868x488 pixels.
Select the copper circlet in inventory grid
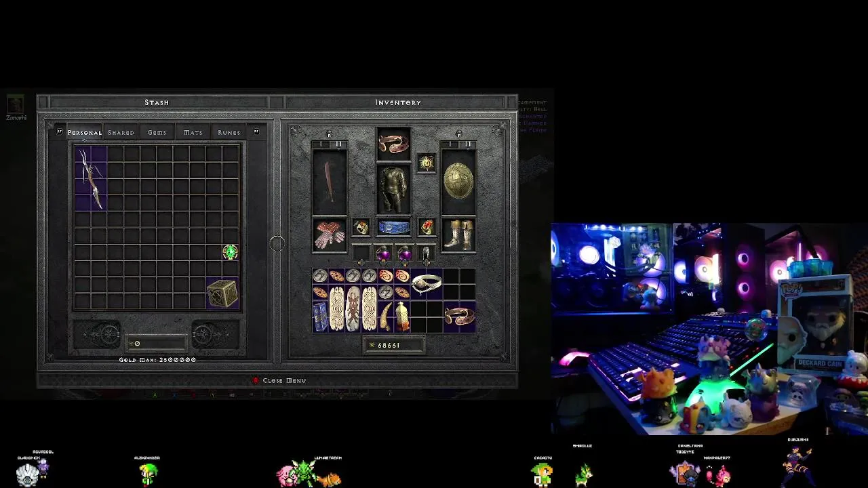point(459,317)
